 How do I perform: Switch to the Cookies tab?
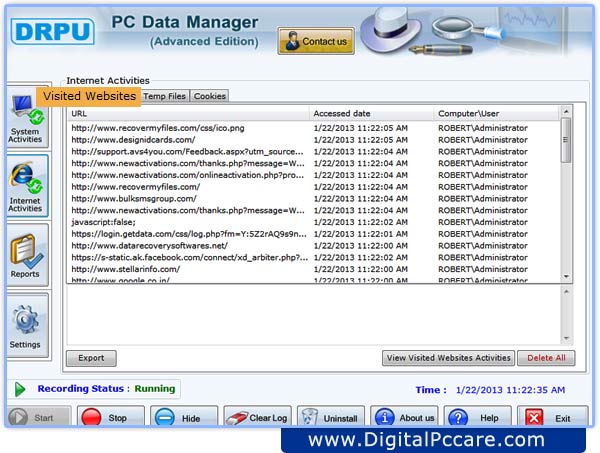[x=209, y=96]
